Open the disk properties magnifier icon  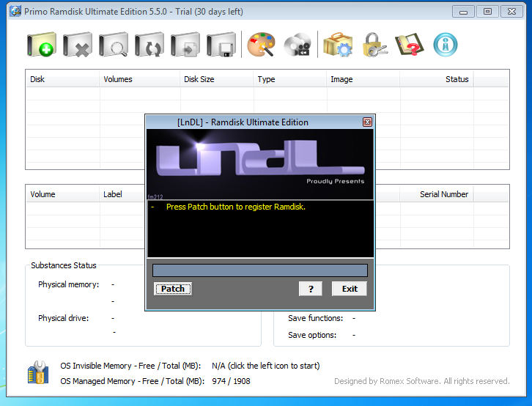click(114, 45)
